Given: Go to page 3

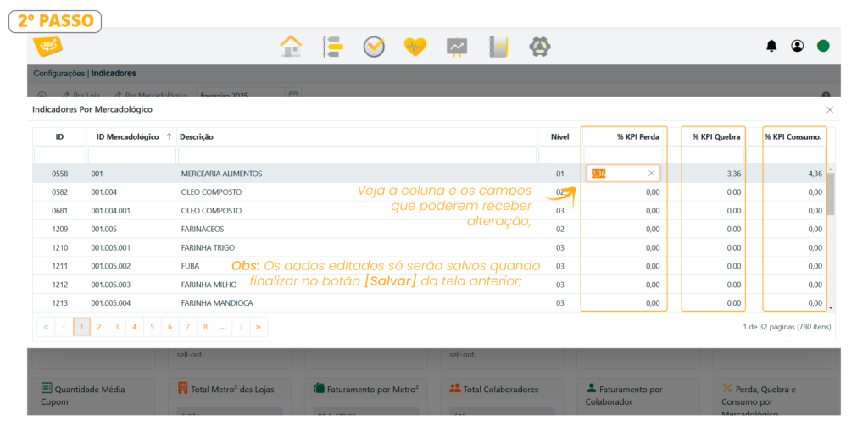Looking at the screenshot, I should point(117,327).
